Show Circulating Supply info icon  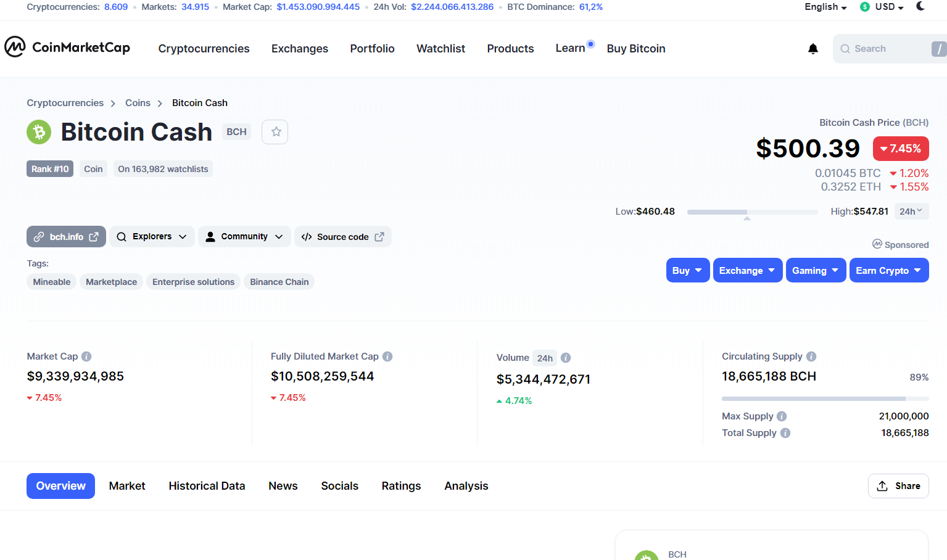[x=811, y=356]
